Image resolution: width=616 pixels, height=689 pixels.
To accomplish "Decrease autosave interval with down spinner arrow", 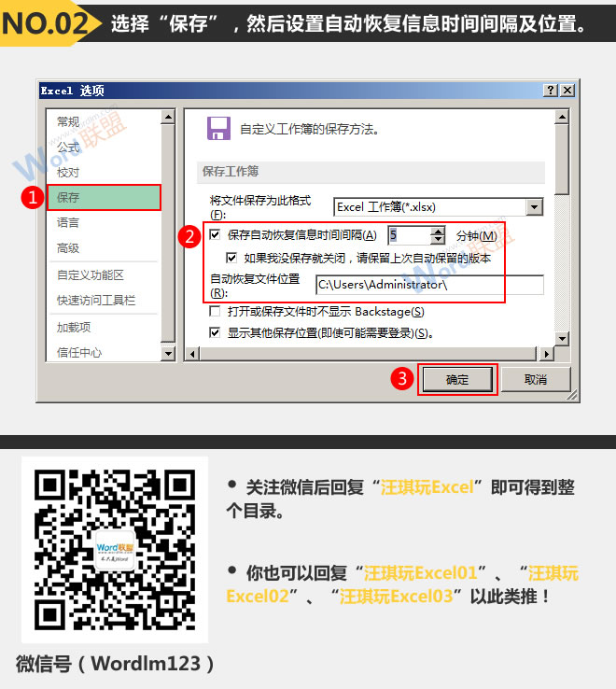I will (438, 240).
